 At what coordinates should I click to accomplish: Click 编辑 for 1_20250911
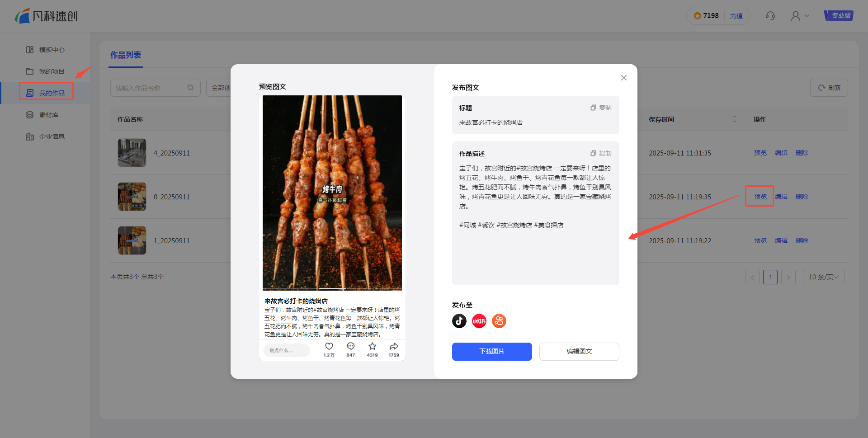pyautogui.click(x=781, y=240)
